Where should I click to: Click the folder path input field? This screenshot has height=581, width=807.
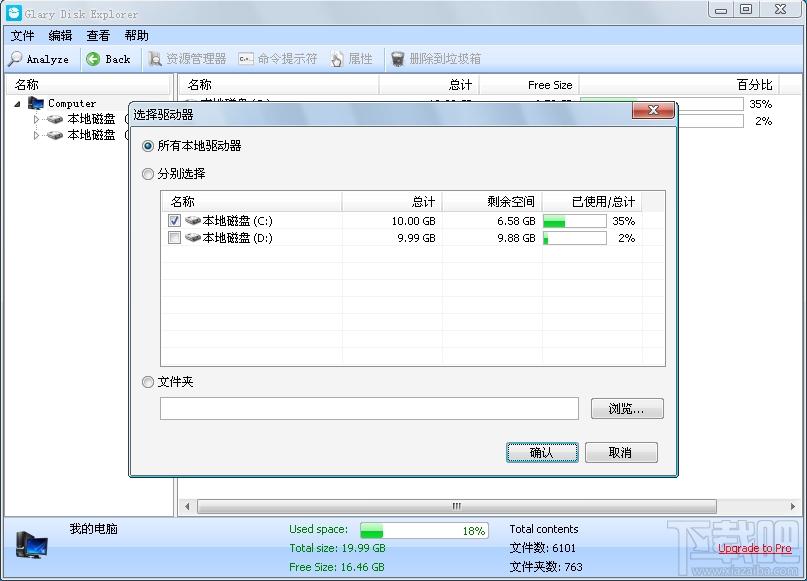(x=369, y=409)
